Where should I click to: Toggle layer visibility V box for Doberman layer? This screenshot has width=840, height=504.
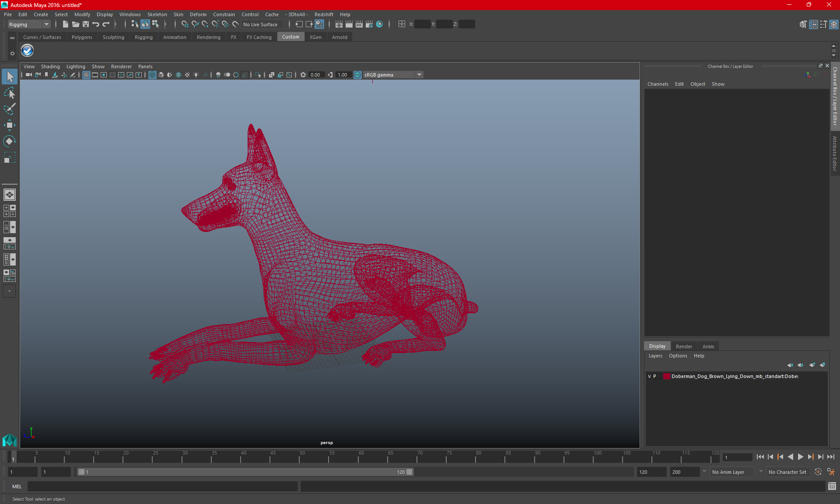[x=649, y=376]
